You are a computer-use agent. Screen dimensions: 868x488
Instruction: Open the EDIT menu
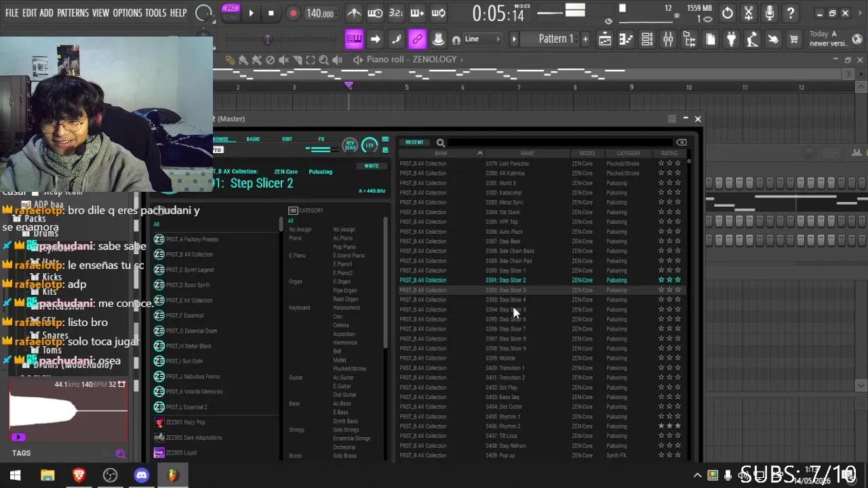pos(29,13)
